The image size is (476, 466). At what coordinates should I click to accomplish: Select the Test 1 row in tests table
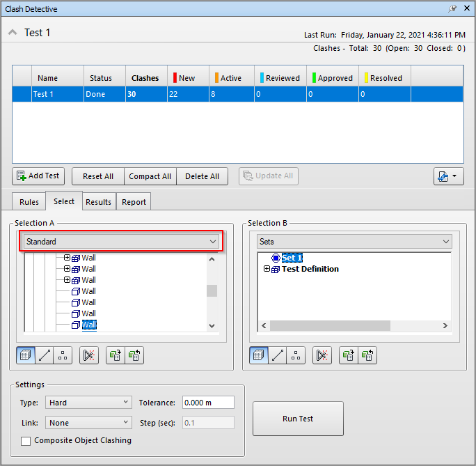click(237, 94)
